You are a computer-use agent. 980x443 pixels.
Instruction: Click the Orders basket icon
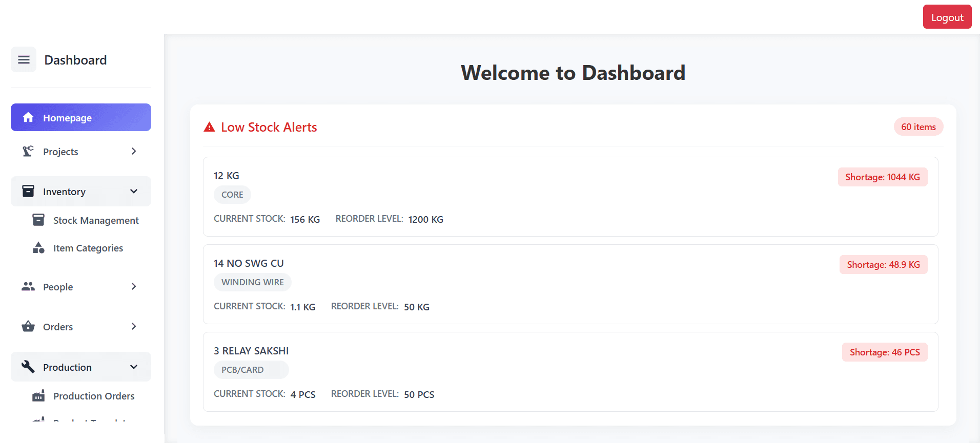[28, 327]
